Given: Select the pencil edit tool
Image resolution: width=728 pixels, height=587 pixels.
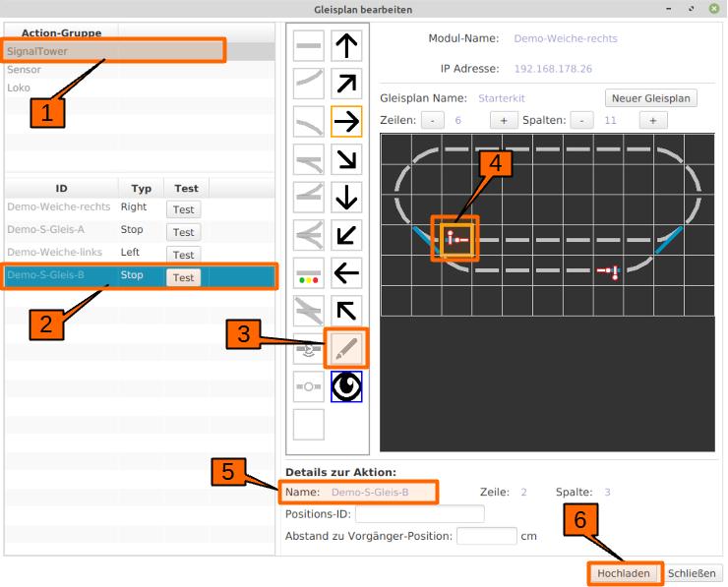Looking at the screenshot, I should point(346,348).
